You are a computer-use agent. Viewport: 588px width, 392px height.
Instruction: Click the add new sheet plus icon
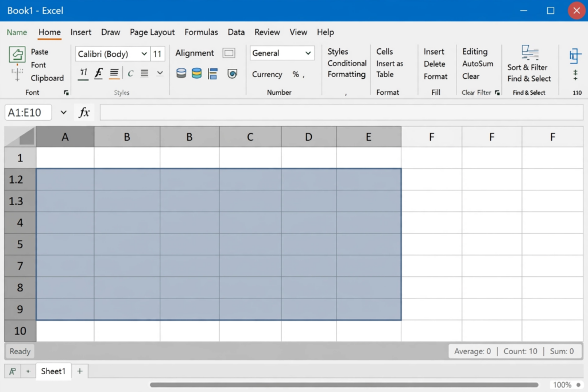point(79,371)
